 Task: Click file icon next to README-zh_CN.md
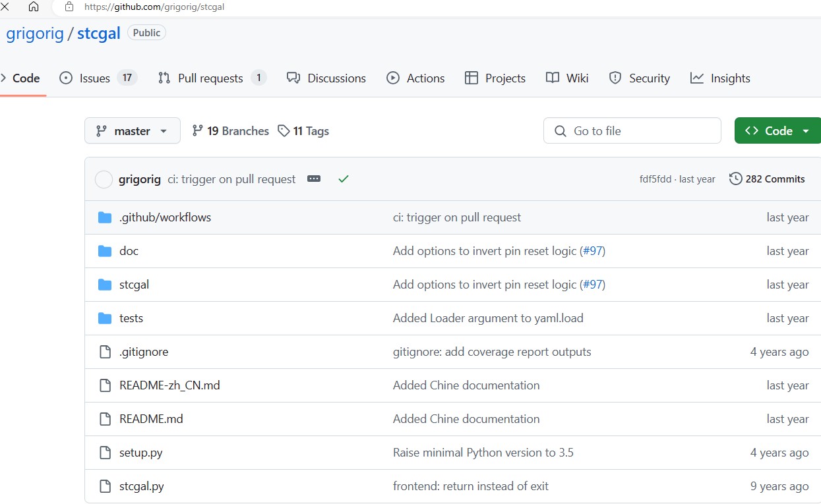(x=105, y=385)
